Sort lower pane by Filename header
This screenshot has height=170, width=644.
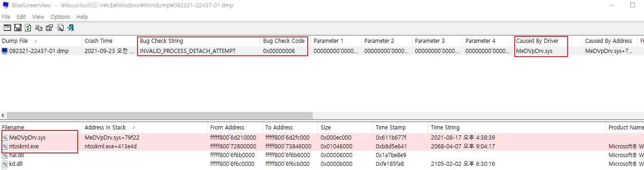[41, 127]
